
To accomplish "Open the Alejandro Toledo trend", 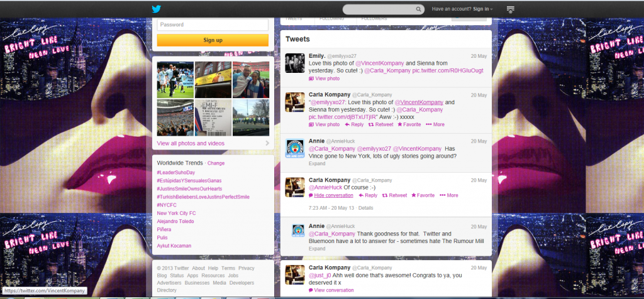I will pyautogui.click(x=175, y=222).
